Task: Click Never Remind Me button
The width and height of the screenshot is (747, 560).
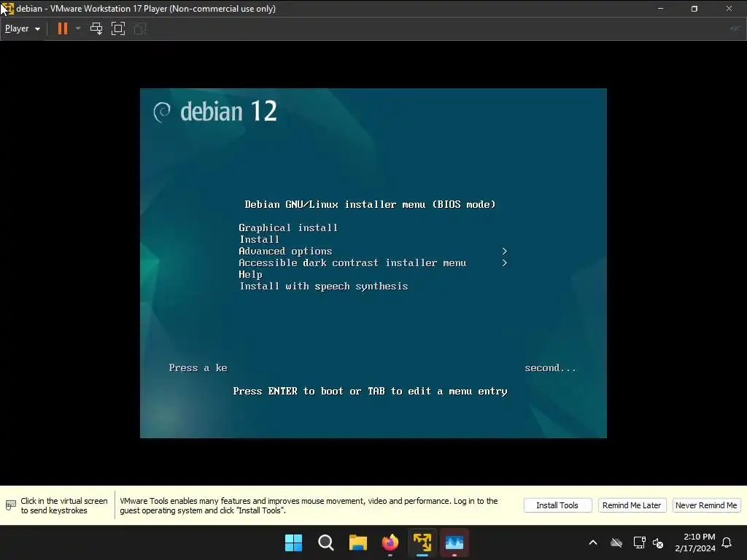Action: [x=706, y=505]
